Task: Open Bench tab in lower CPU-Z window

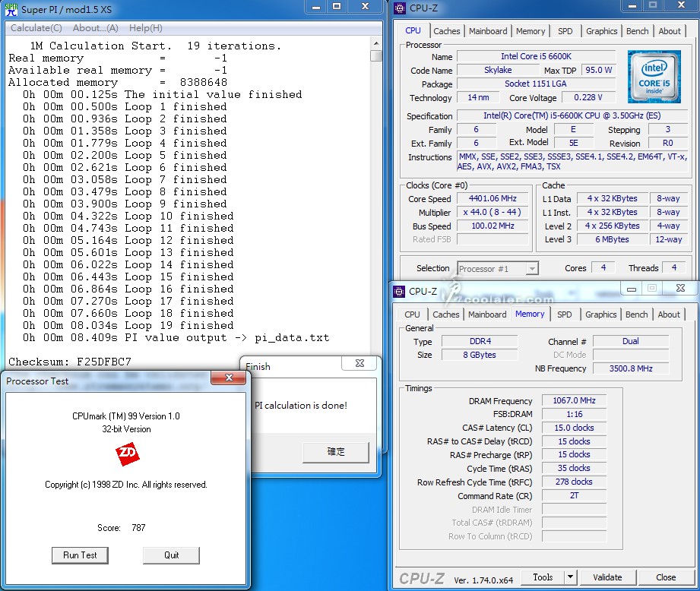Action: tap(636, 314)
